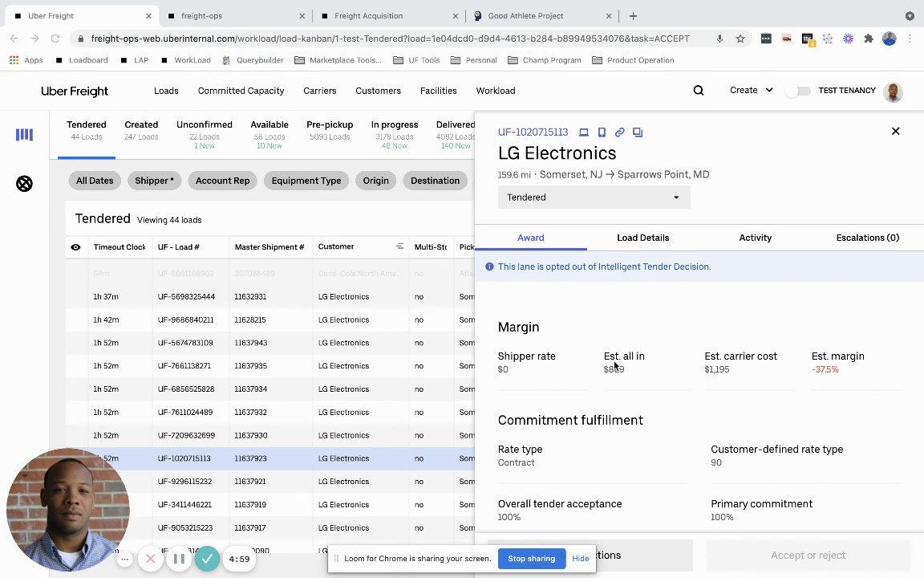Switch to Freight Acquisition browser tab
Image resolution: width=924 pixels, height=578 pixels.
click(389, 16)
